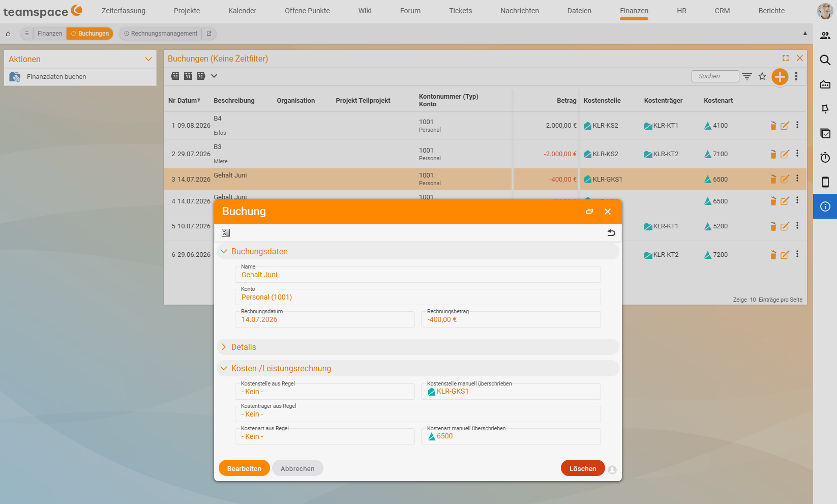Open the Zeiterfassung menu

coord(124,11)
